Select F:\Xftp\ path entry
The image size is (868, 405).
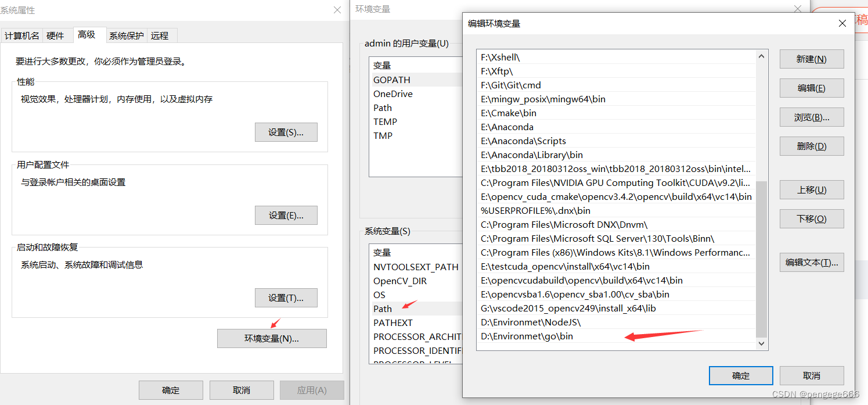pyautogui.click(x=617, y=71)
